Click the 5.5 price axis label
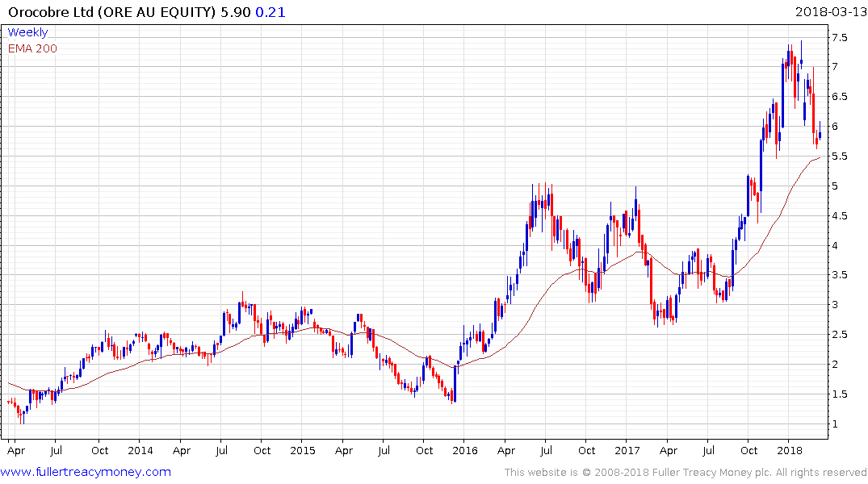Screen dimensions: 868x484 [839, 156]
